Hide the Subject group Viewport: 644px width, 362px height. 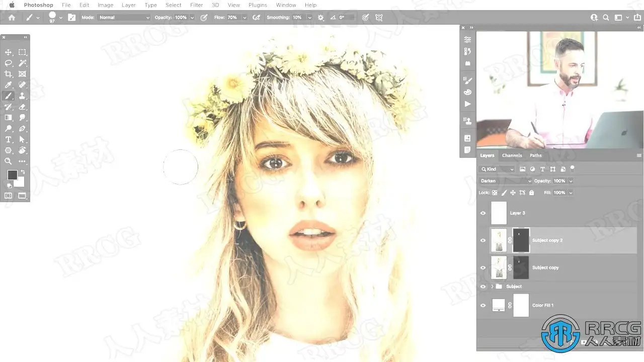[x=483, y=287]
